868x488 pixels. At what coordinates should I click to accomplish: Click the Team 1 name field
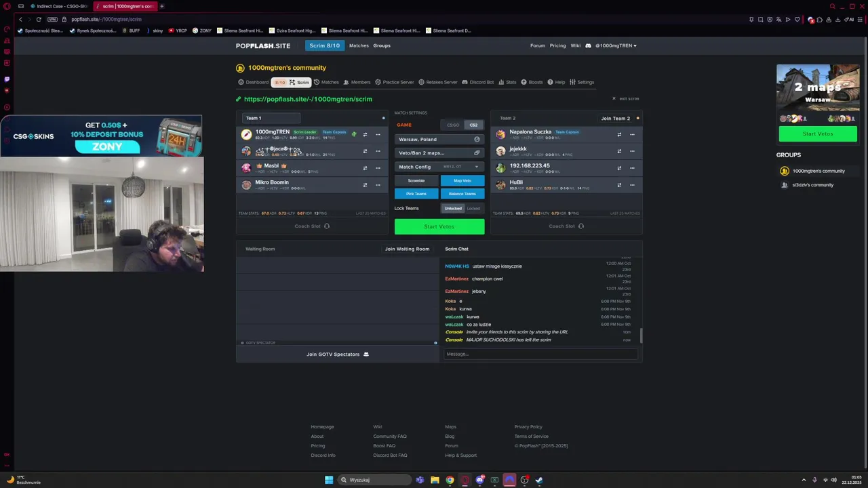pos(271,118)
